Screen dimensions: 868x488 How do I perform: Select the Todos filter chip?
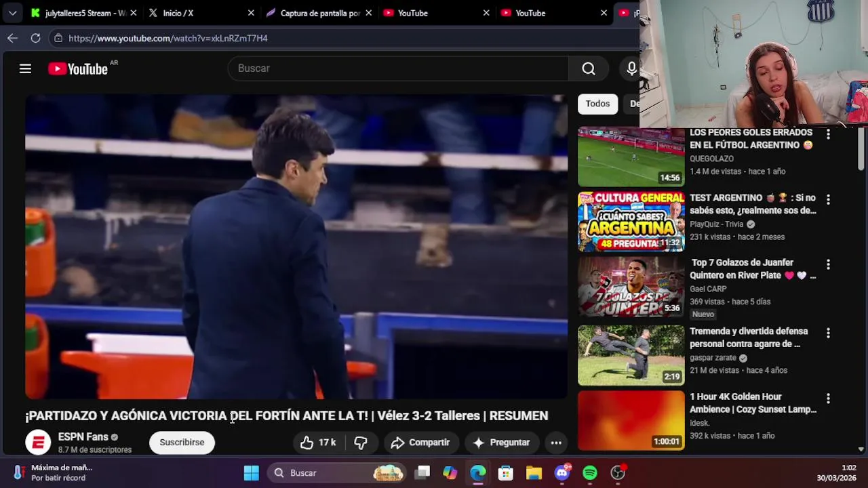coord(597,104)
